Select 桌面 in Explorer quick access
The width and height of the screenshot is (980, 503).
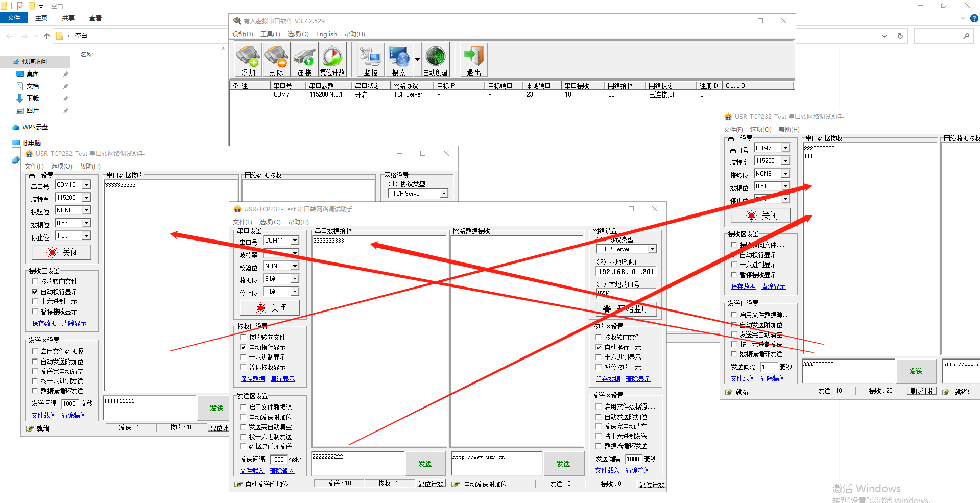(x=33, y=74)
